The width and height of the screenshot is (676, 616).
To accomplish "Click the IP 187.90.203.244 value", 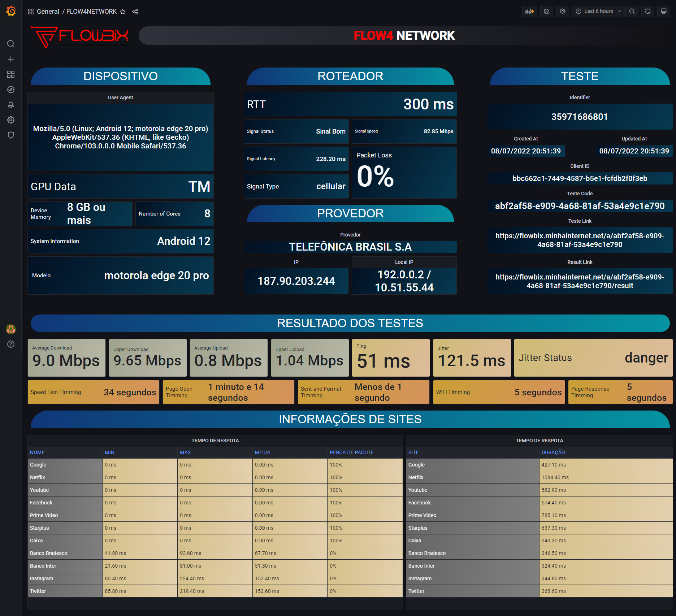I will [x=296, y=281].
